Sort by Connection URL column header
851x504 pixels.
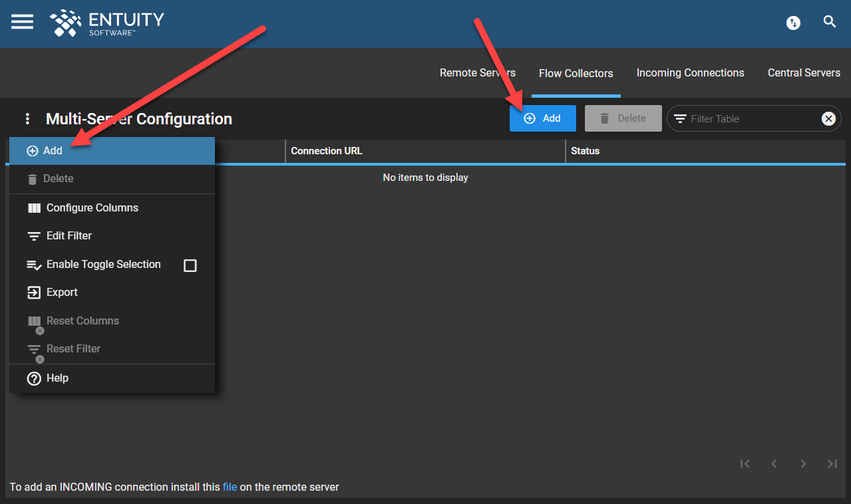coord(425,151)
